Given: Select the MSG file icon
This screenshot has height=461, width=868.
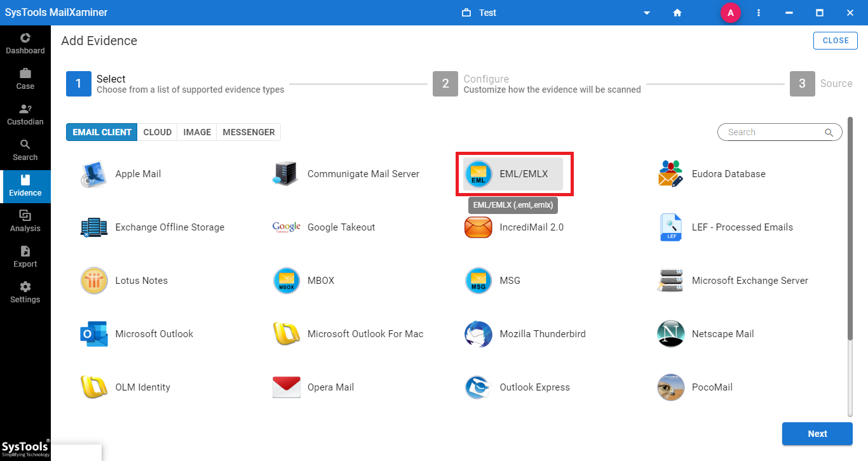Looking at the screenshot, I should tap(478, 281).
